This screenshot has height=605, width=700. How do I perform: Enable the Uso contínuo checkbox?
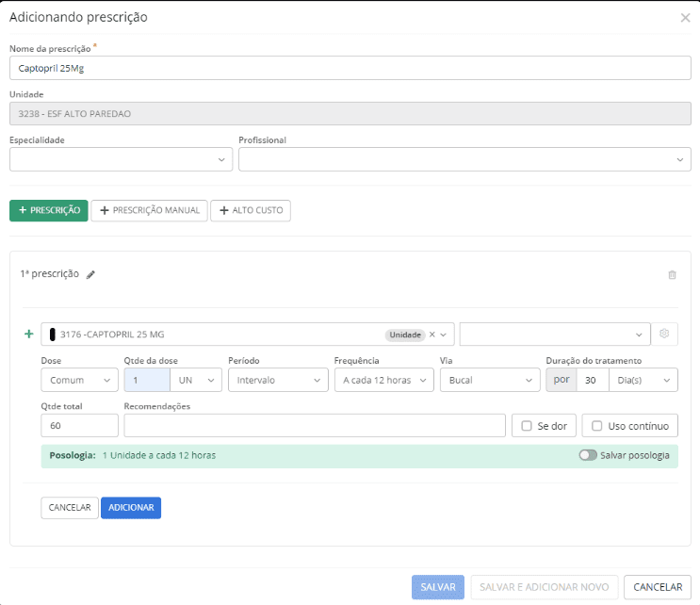coord(596,426)
